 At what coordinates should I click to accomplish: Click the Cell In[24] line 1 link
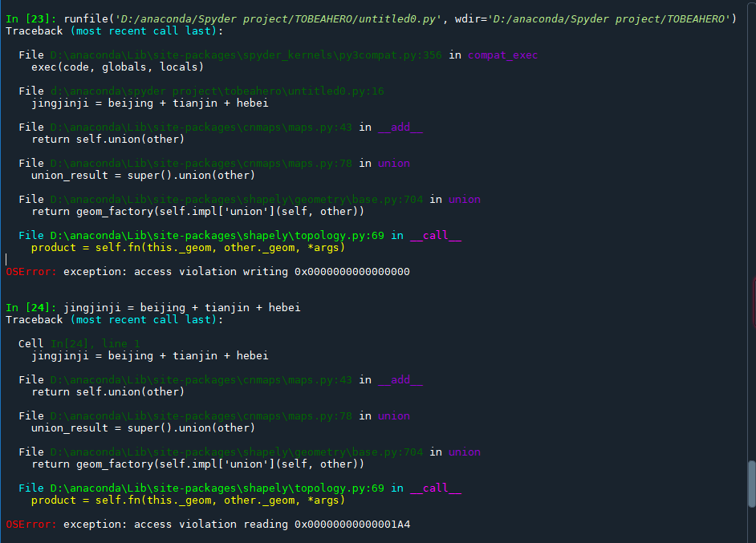pyautogui.click(x=95, y=343)
